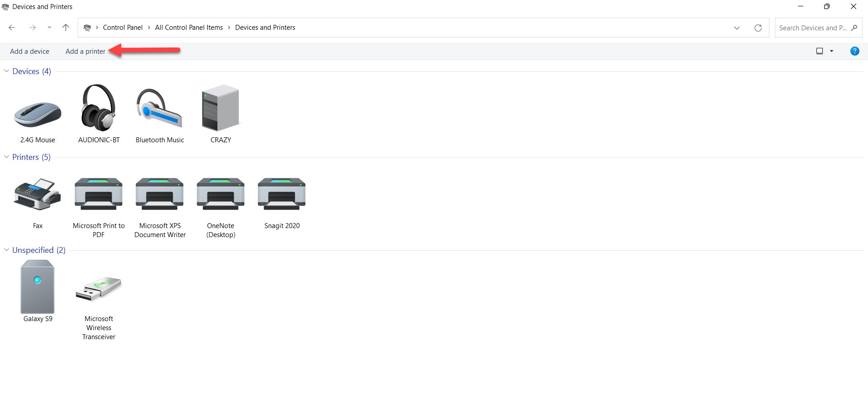868x420 pixels.
Task: Click Add a printer
Action: (85, 51)
